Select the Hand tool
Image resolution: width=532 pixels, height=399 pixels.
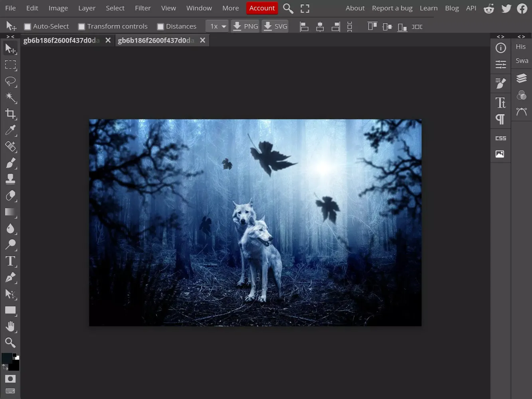pos(10,327)
